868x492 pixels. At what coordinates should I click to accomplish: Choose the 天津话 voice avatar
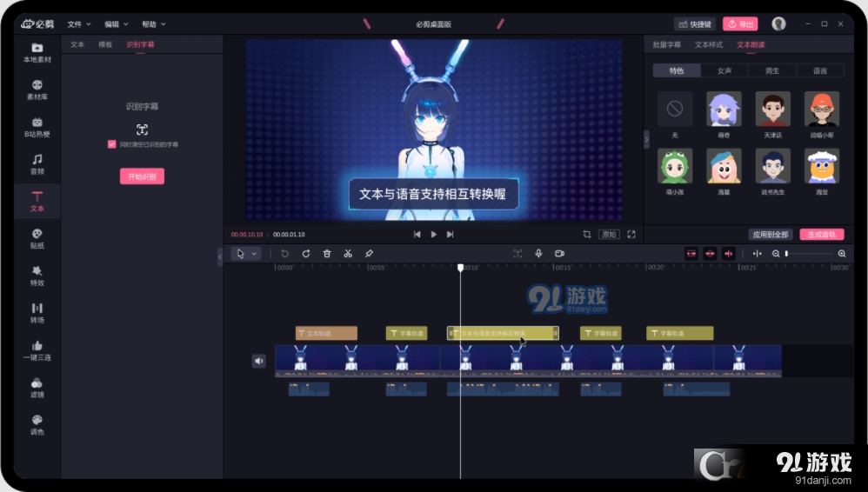(x=773, y=109)
